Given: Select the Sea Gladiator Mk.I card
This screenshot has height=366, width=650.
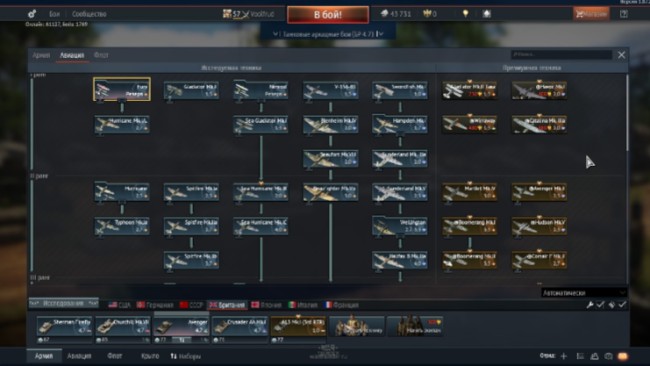Looking at the screenshot, I should tap(261, 124).
